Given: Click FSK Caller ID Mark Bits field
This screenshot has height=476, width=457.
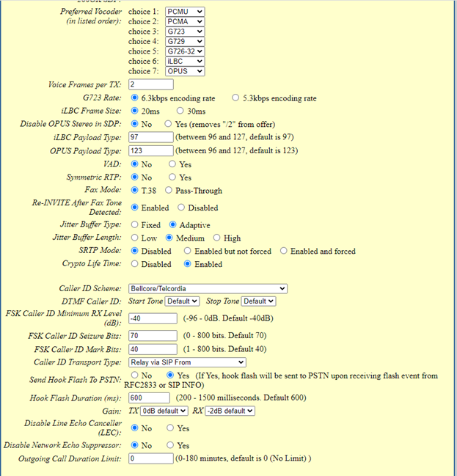Looking at the screenshot, I should pyautogui.click(x=153, y=349).
